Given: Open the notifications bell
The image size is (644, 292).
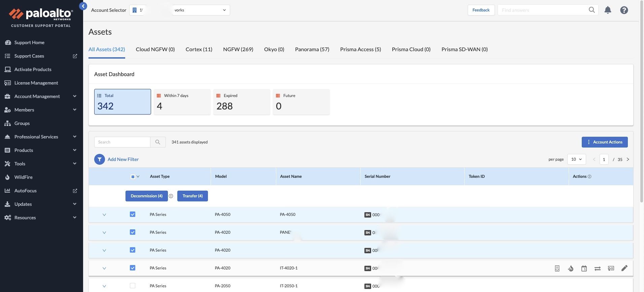Looking at the screenshot, I should pyautogui.click(x=608, y=10).
